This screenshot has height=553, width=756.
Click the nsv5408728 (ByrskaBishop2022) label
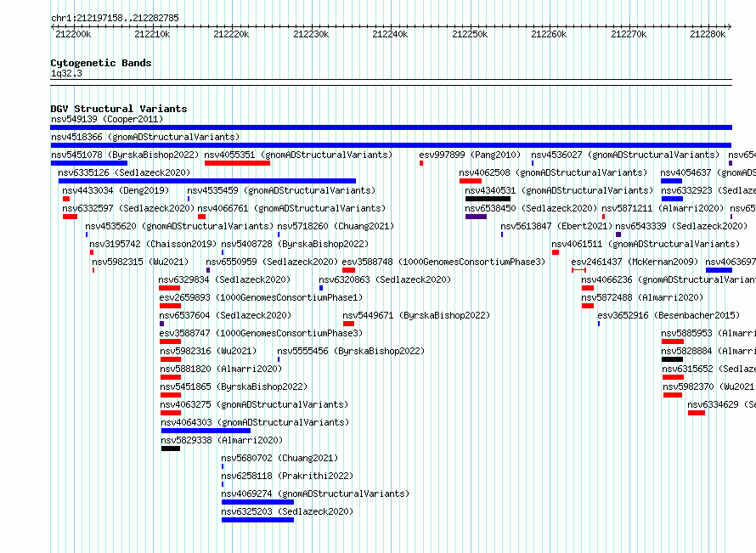point(295,244)
